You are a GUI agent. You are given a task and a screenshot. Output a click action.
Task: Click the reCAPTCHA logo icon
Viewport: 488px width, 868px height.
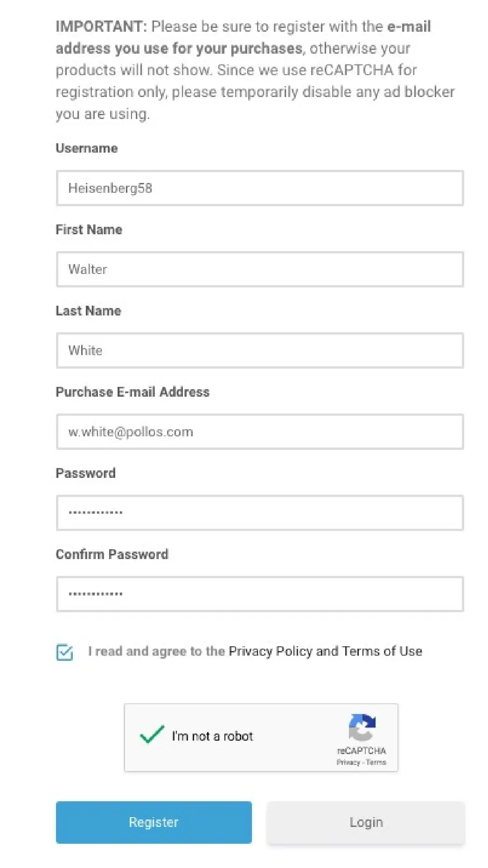362,727
